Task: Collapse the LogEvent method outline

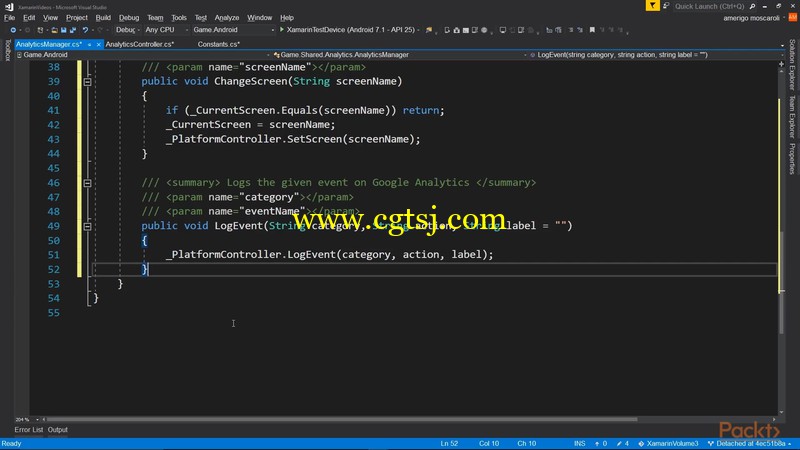Action: pos(87,226)
